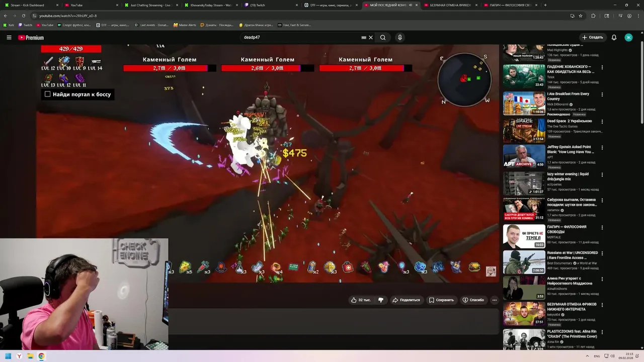The height and width of the screenshot is (362, 644).
Task: Open options menu for ПАДЕНИЕ ХОВАНСКОГО video
Action: point(602,67)
